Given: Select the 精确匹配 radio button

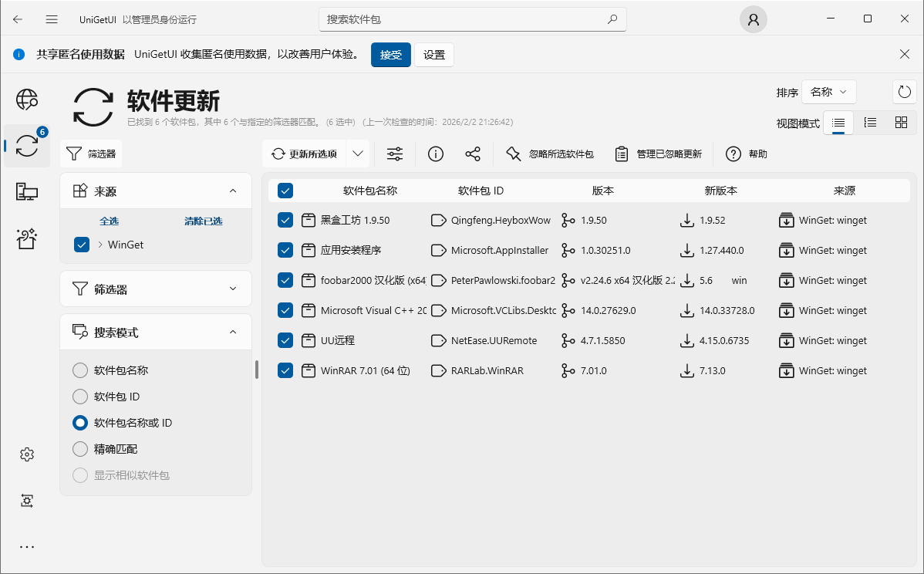Looking at the screenshot, I should click(80, 449).
